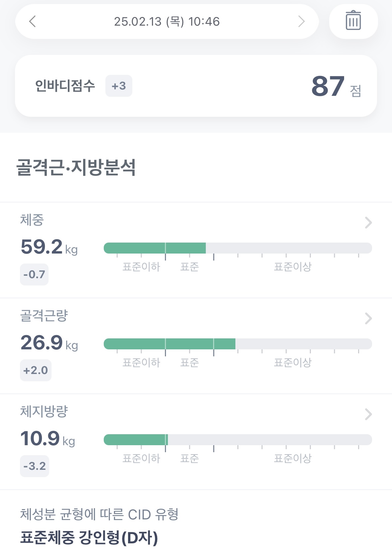This screenshot has width=392, height=552.
Task: Tap the -3.2 body fat change badge
Action: click(x=35, y=466)
